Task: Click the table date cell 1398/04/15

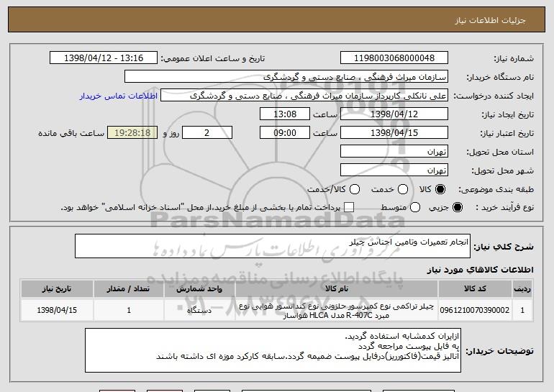Action: [57, 310]
